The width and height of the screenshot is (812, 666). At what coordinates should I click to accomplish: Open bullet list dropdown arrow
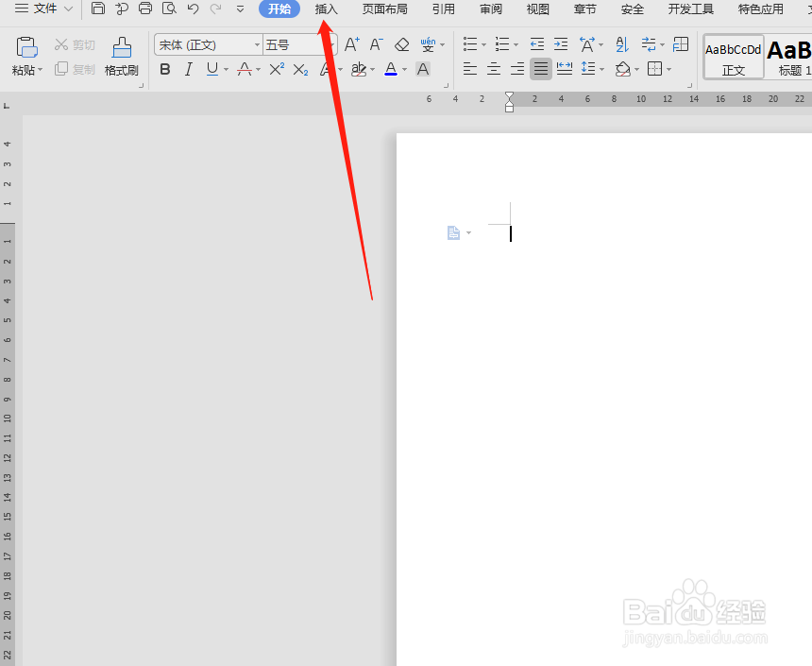[x=483, y=45]
